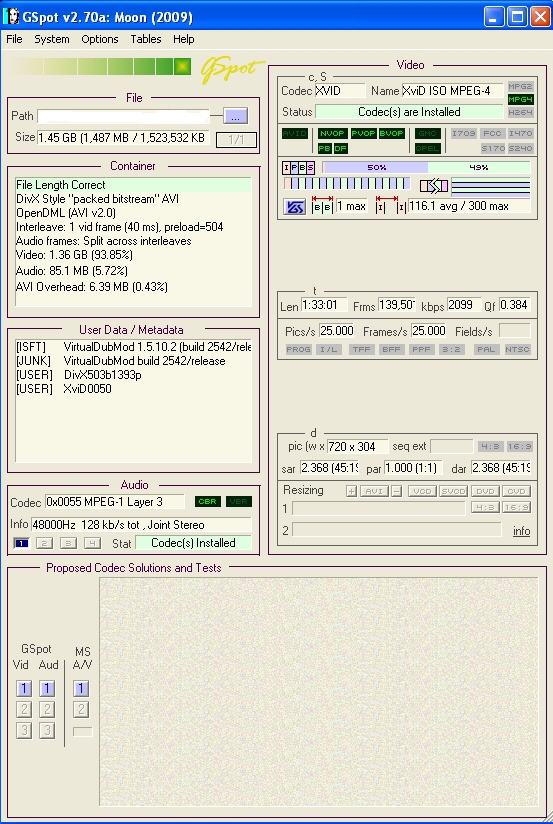553x824 pixels.
Task: Click the DVD resize preset
Action: [x=485, y=491]
